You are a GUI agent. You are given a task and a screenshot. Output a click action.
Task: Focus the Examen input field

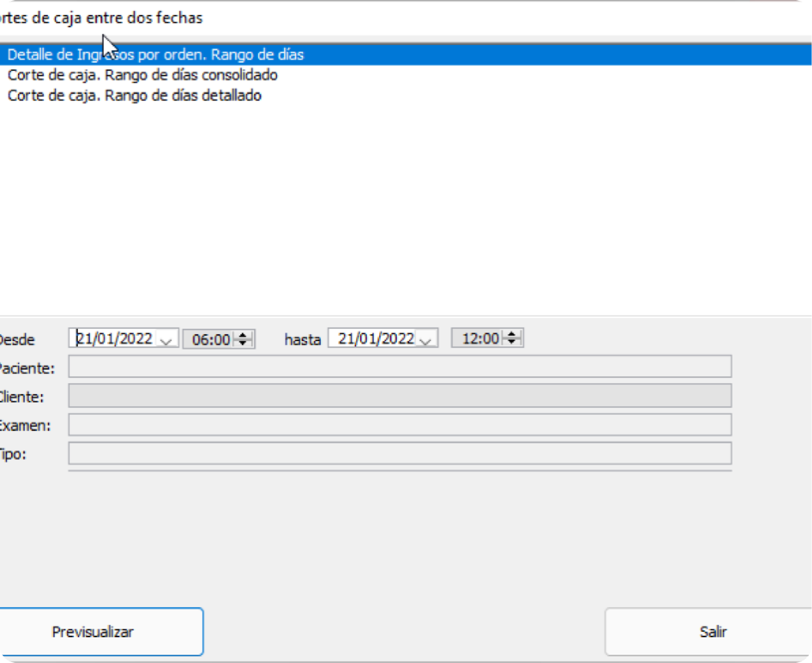coord(400,425)
